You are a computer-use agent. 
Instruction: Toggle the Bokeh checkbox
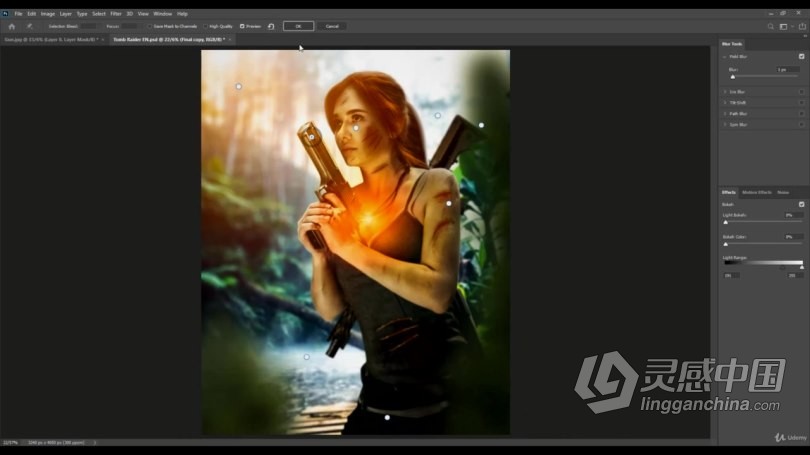pos(802,205)
